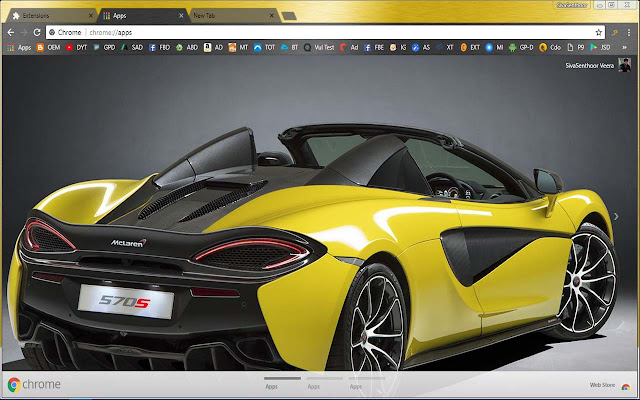Viewport: 640px width, 400px height.
Task: Reload the current page
Action: point(37,32)
